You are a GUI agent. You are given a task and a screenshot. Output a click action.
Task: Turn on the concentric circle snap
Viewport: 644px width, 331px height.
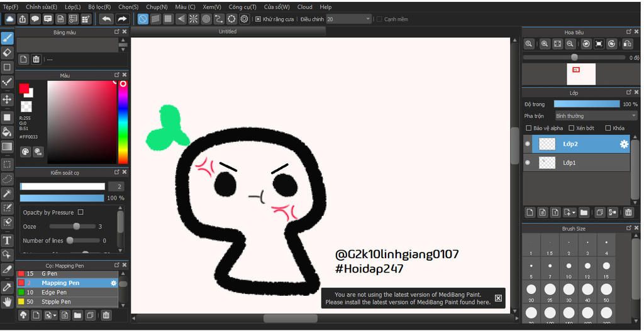click(x=206, y=19)
